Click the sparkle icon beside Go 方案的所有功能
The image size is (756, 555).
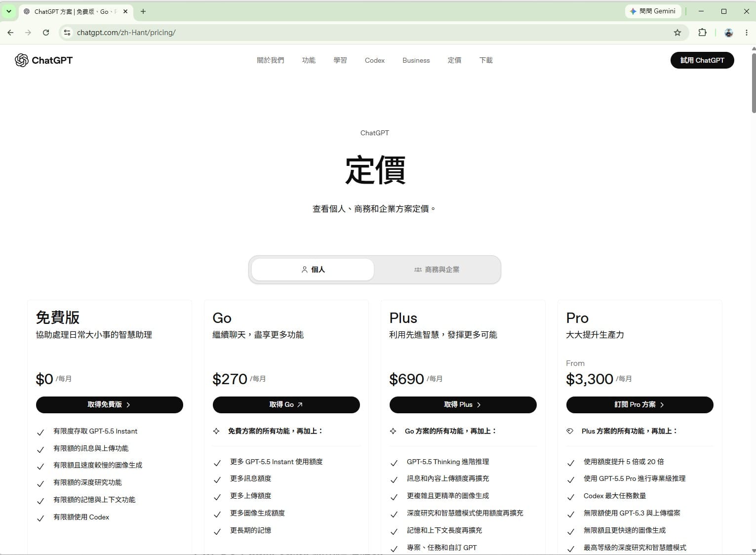(x=393, y=431)
